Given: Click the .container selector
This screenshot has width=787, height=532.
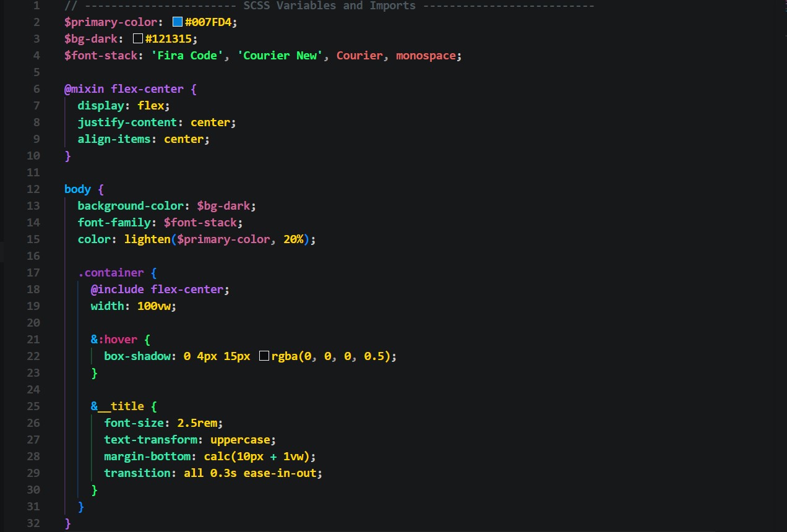Looking at the screenshot, I should (x=111, y=273).
